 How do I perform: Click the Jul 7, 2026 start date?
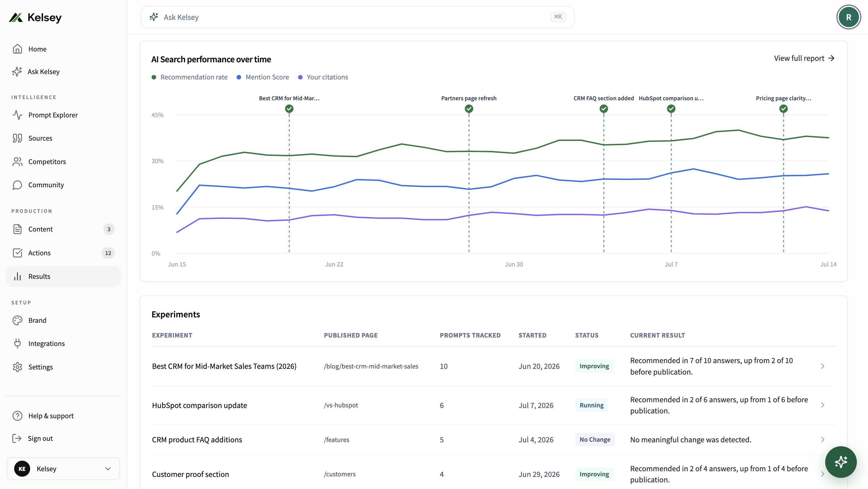(536, 405)
